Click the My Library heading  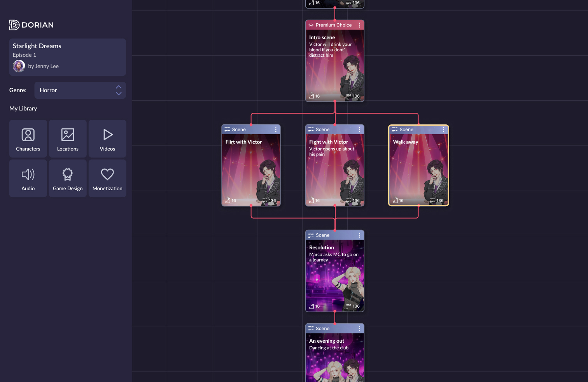(x=23, y=109)
